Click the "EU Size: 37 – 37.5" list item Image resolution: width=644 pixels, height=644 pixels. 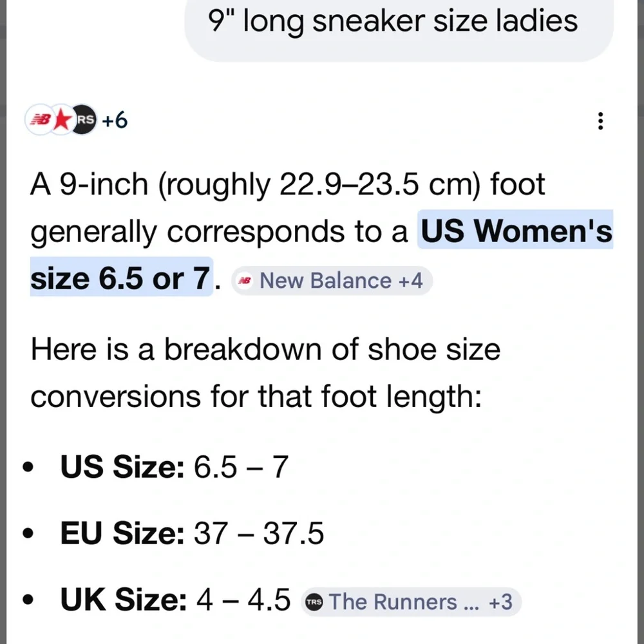pos(192,535)
